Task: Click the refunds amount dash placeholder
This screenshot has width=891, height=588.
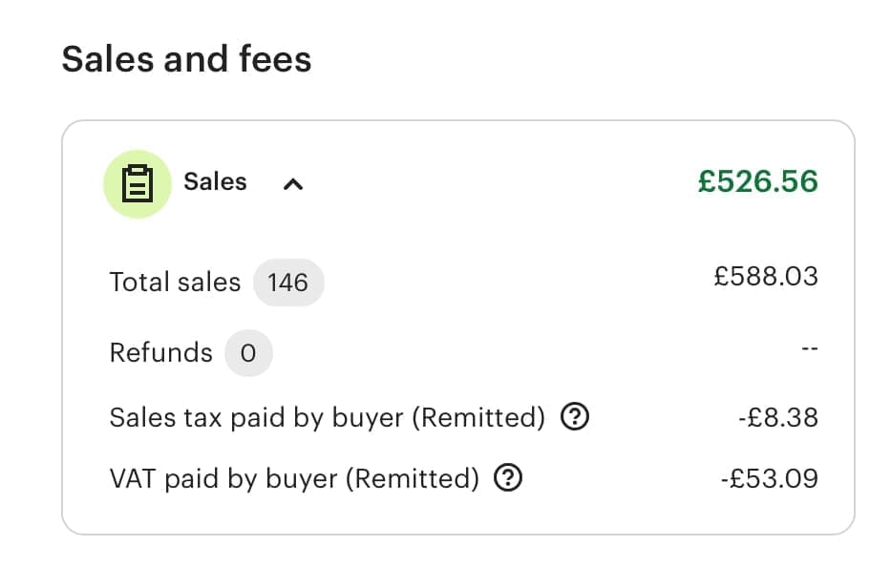Action: coord(809,349)
